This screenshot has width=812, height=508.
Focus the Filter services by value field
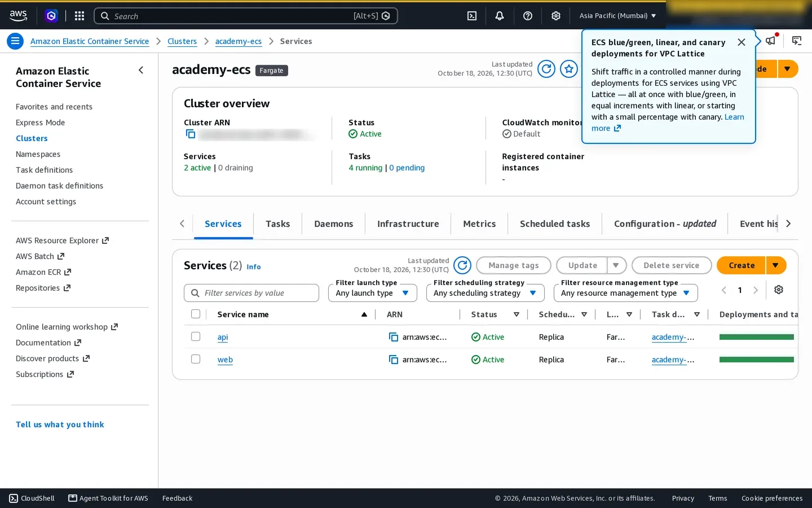click(251, 293)
